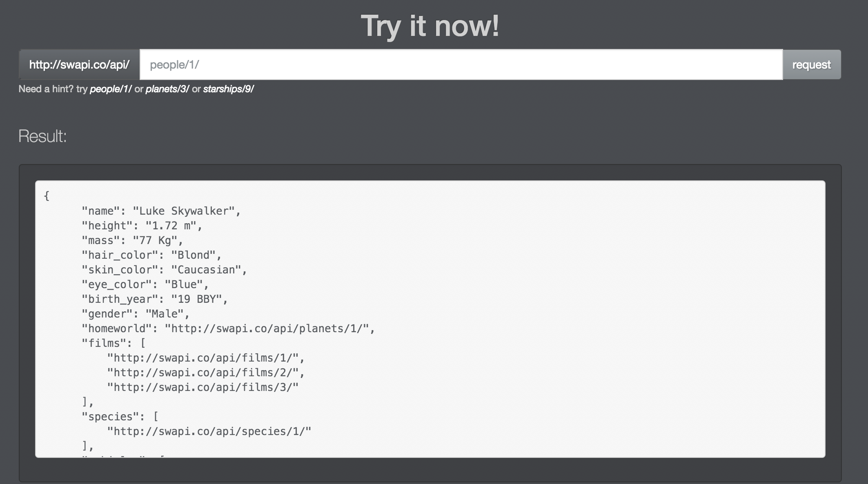Click the planets/3/ hint link
This screenshot has width=868, height=484.
pos(167,88)
